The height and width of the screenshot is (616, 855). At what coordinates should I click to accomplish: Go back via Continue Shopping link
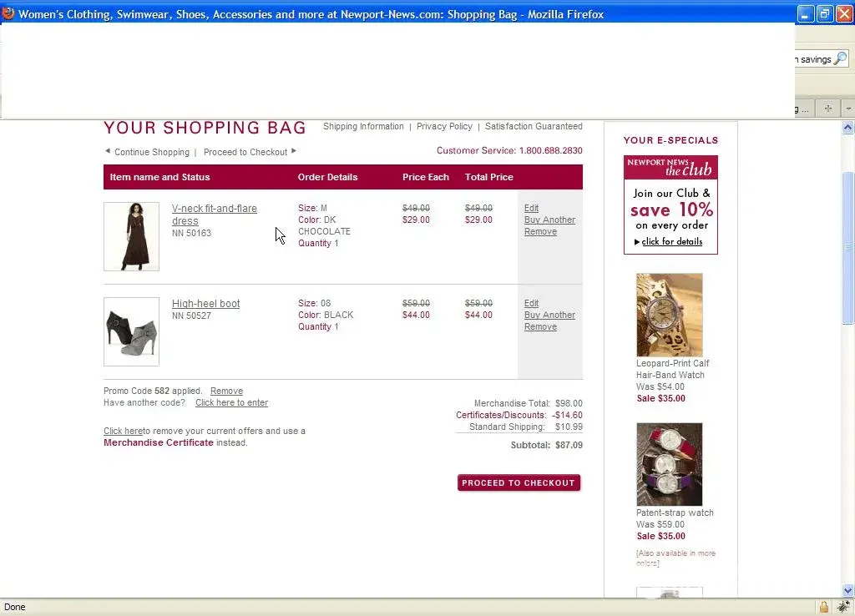pos(151,152)
